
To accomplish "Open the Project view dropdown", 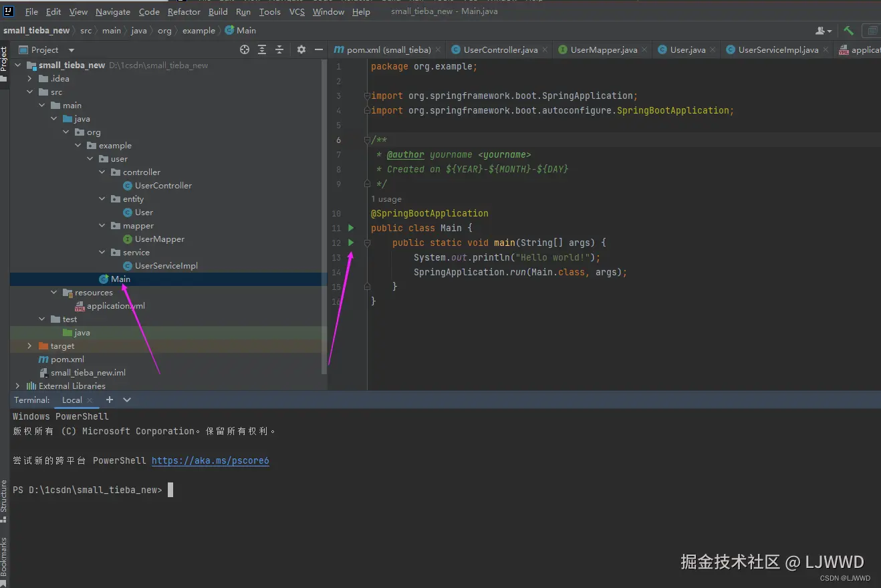I will point(72,50).
